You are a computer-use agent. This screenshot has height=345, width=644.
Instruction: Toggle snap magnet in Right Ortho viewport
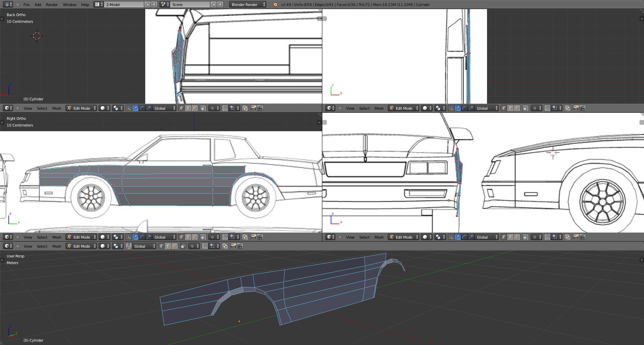coord(225,237)
